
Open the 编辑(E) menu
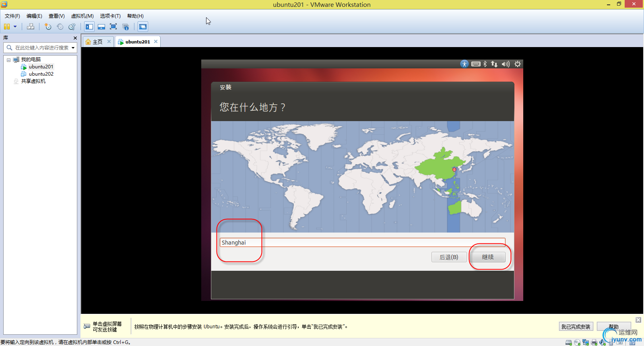[x=34, y=16]
